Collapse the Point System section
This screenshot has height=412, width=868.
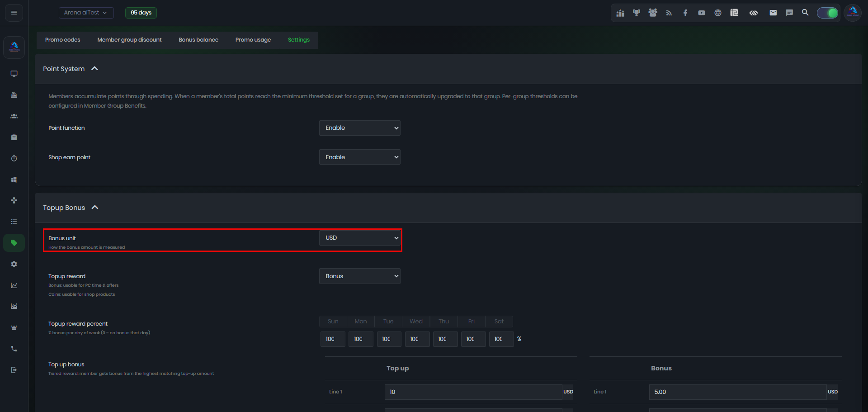click(x=94, y=69)
